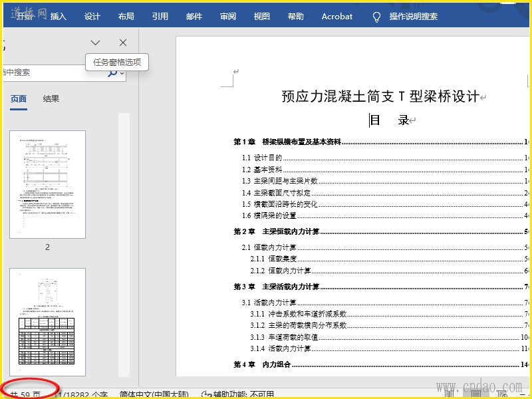The width and height of the screenshot is (532, 399).
Task: Open the 引用 ribbon tab
Action: click(160, 16)
